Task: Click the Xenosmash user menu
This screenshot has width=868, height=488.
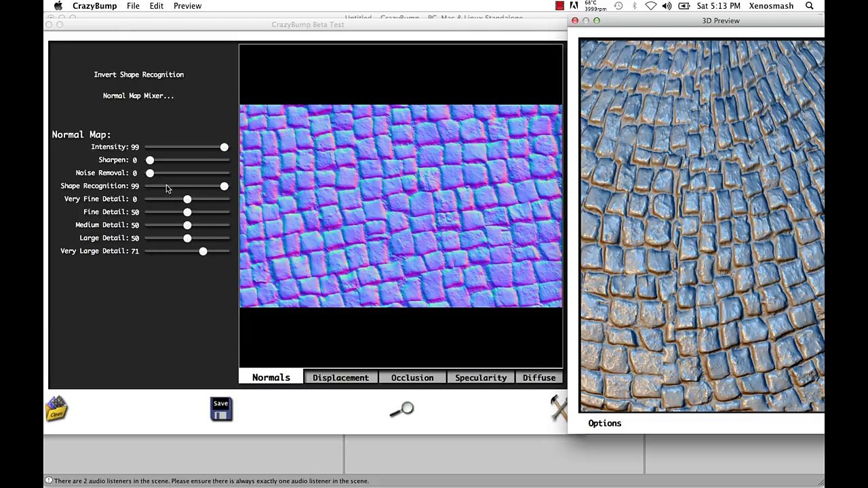Action: coord(771,5)
